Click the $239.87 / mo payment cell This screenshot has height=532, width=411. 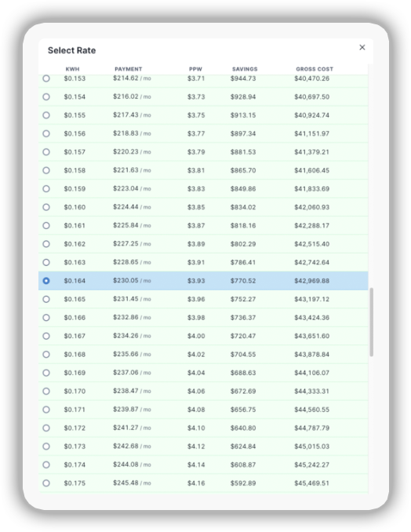(x=132, y=410)
